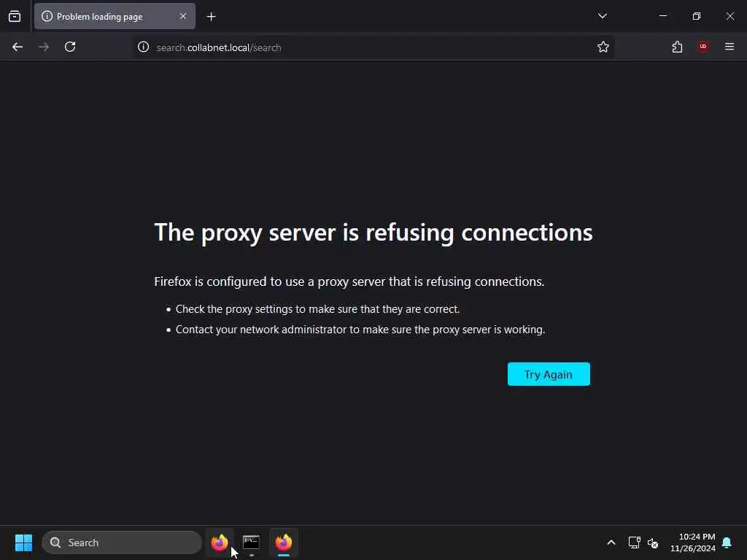Bookmark this page with the star
Screen dimensions: 747x560
click(603, 47)
